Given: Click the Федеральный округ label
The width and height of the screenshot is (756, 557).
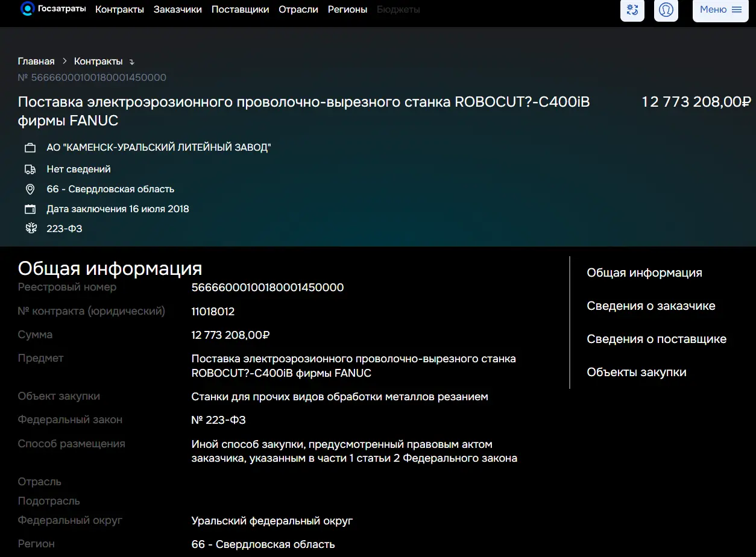Looking at the screenshot, I should 70,520.
